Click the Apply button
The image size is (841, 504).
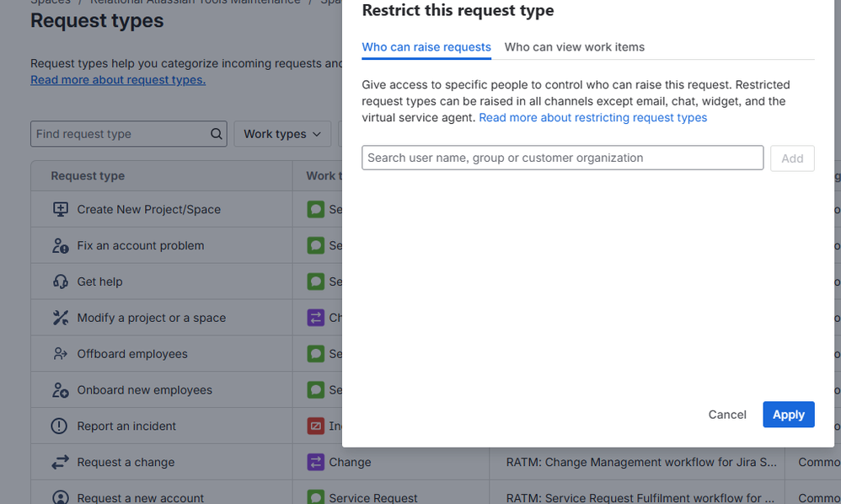[x=788, y=414]
